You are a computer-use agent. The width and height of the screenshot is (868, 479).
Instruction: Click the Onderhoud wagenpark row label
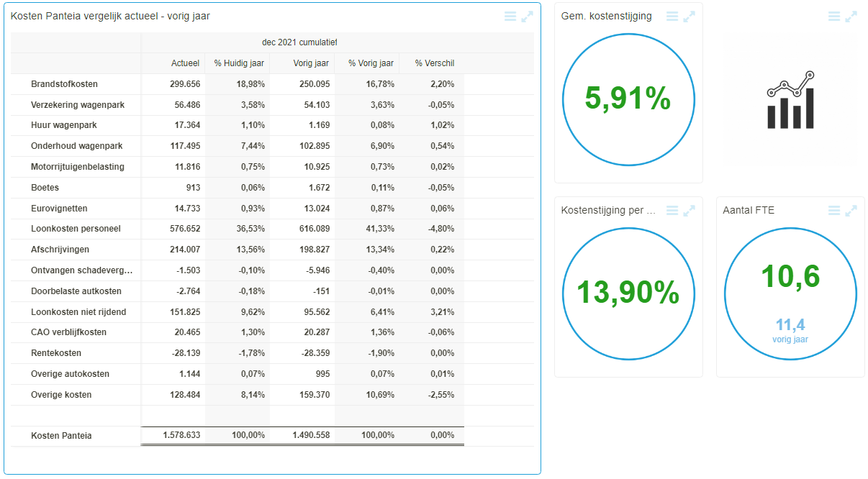coord(76,146)
